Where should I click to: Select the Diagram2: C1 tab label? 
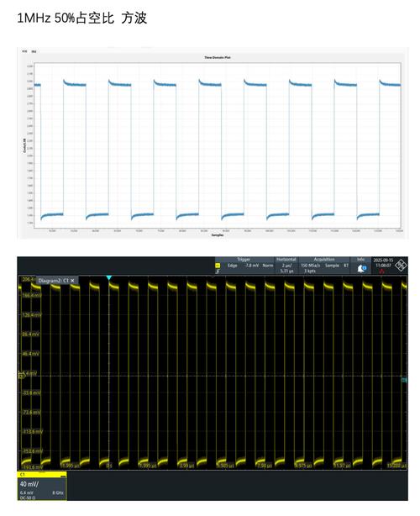pos(53,281)
